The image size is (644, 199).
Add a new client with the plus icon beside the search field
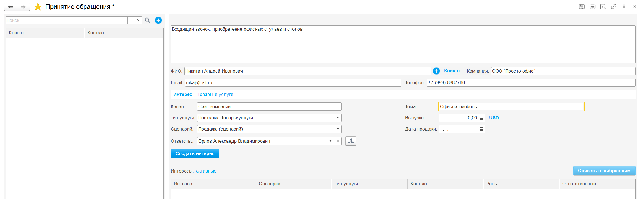tap(158, 20)
